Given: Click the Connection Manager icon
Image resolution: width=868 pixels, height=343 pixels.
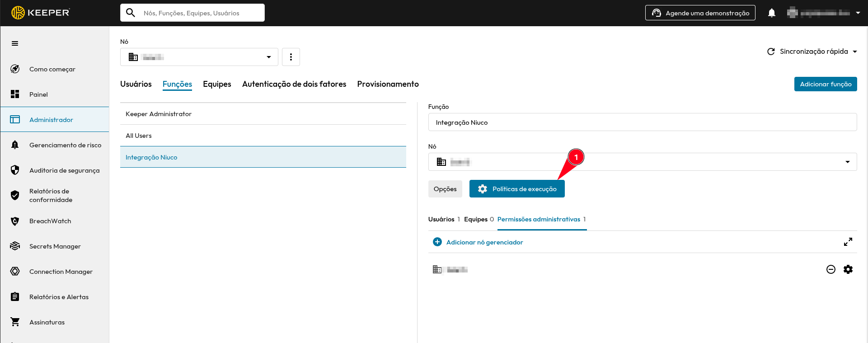Looking at the screenshot, I should pyautogui.click(x=15, y=271).
